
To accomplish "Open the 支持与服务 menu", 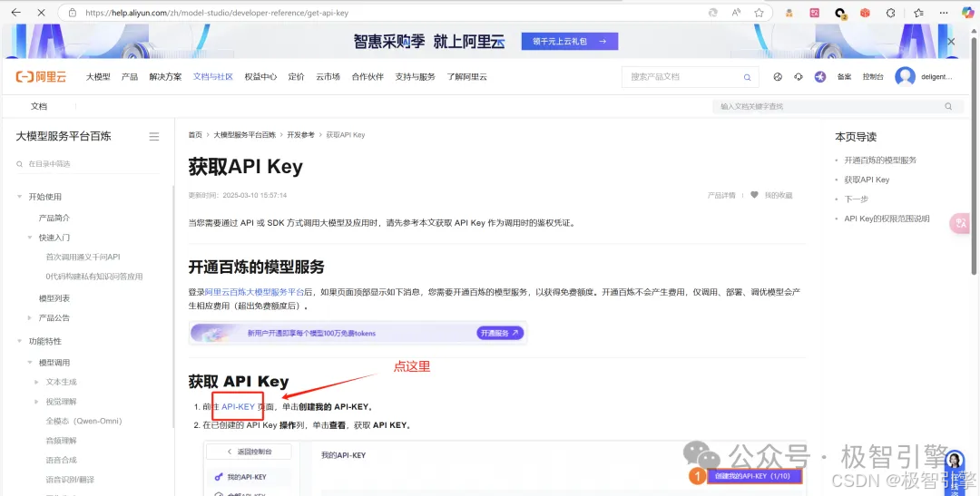I will [x=415, y=77].
